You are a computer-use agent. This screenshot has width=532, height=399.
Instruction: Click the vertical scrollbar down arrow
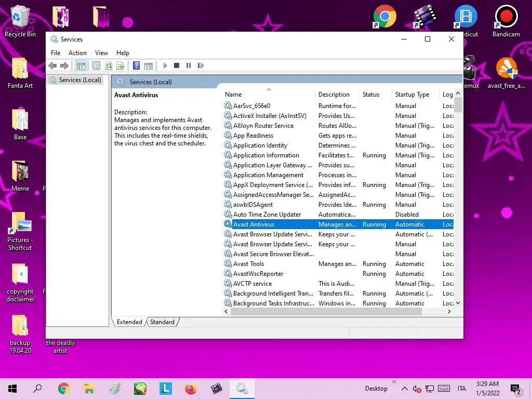pos(458,303)
